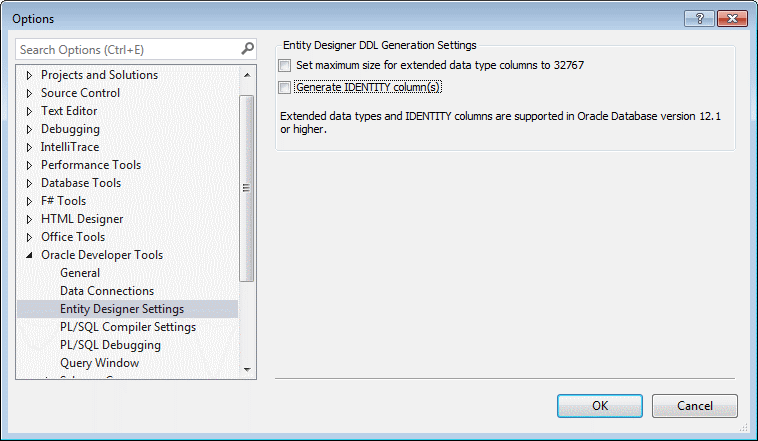
Task: Click the tree vertical scrollbar thumb
Action: (x=247, y=188)
